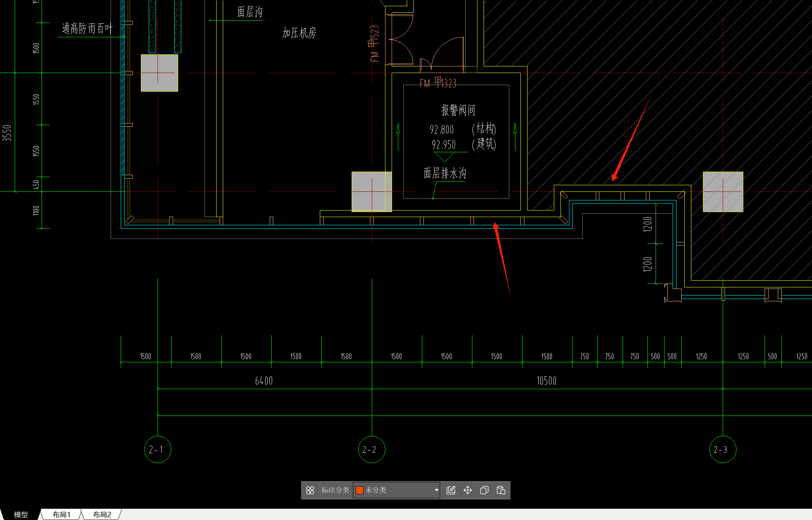
Task: Click the axis bubble 2-1
Action: (158, 449)
